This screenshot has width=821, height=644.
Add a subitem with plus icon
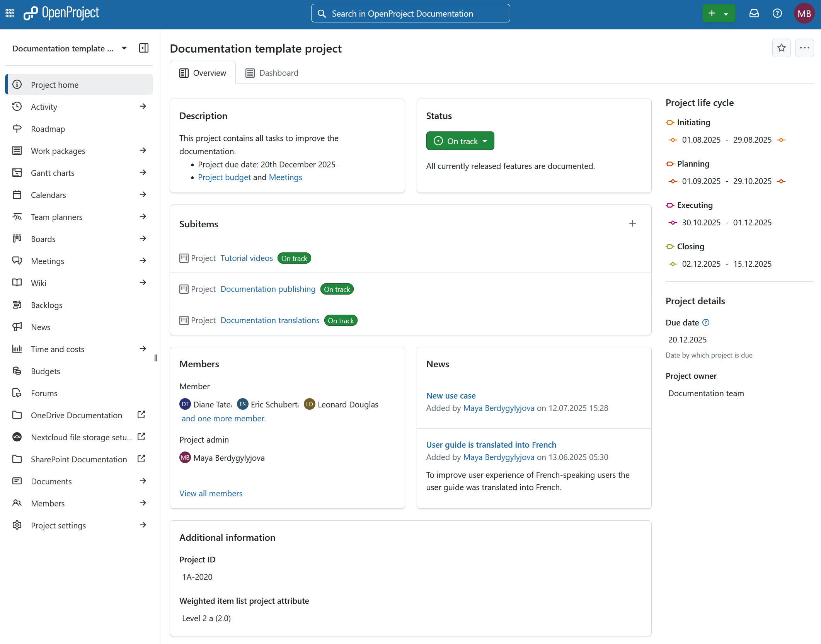(x=632, y=223)
